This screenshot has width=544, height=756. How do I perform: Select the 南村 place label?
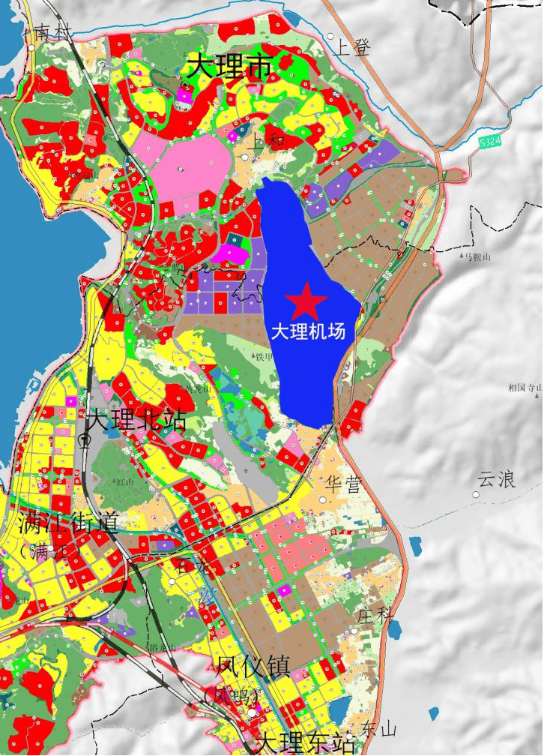[53, 33]
